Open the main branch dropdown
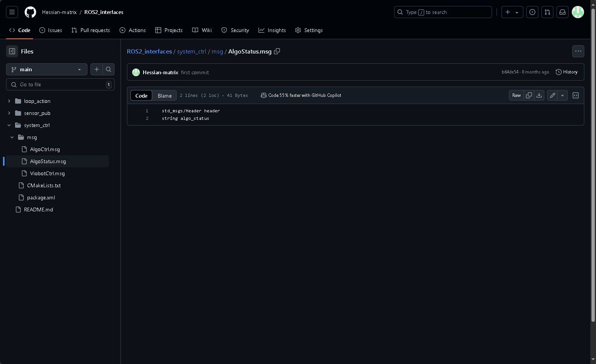596x364 pixels. pos(47,69)
